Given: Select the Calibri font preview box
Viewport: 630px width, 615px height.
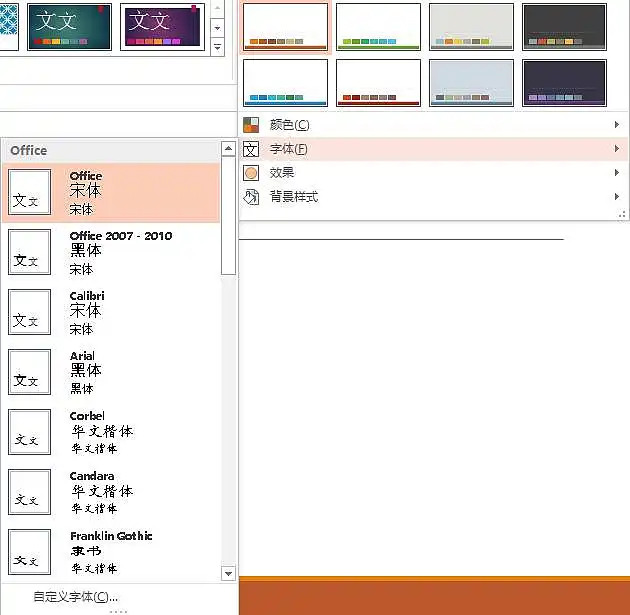Looking at the screenshot, I should click(29, 312).
